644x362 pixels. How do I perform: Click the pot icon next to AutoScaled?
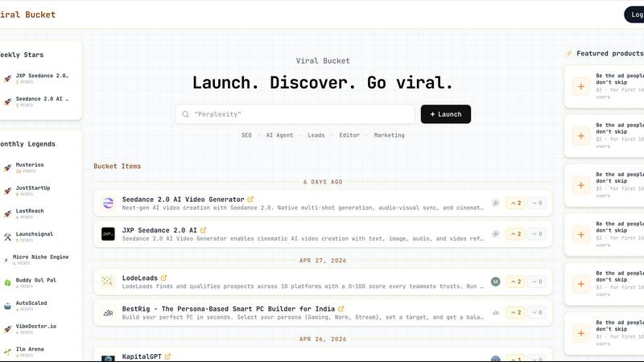point(7,306)
